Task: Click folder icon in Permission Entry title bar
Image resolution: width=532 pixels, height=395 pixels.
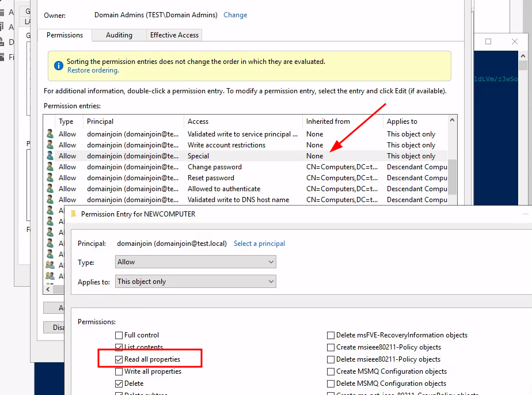Action: point(73,214)
